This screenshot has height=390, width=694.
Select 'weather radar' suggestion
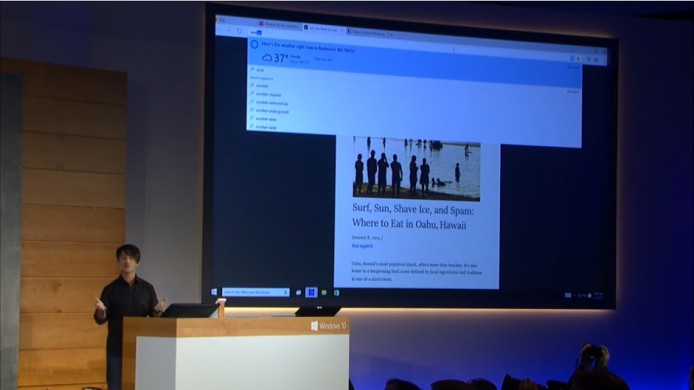266,127
